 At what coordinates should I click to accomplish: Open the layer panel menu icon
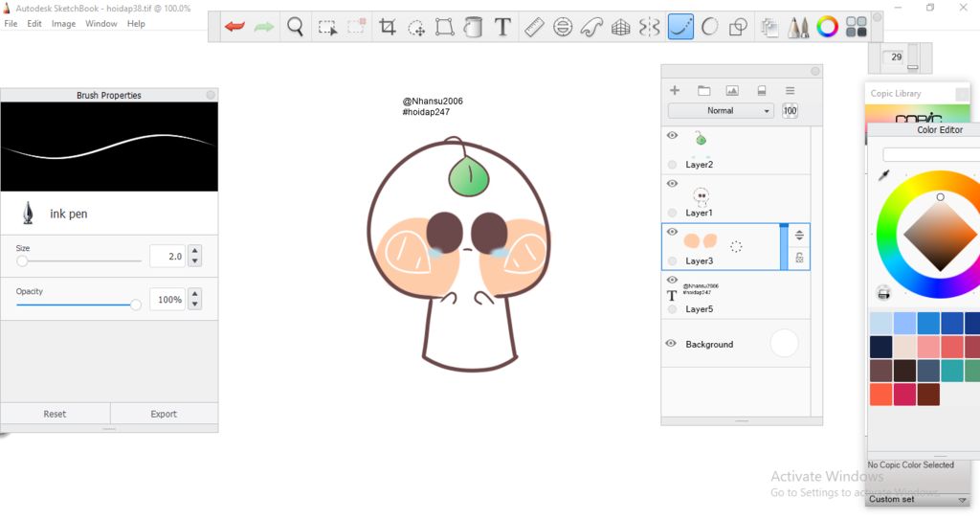click(790, 91)
